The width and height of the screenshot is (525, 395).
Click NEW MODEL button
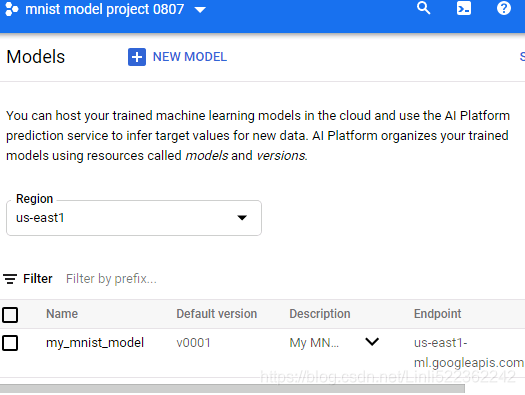click(177, 57)
